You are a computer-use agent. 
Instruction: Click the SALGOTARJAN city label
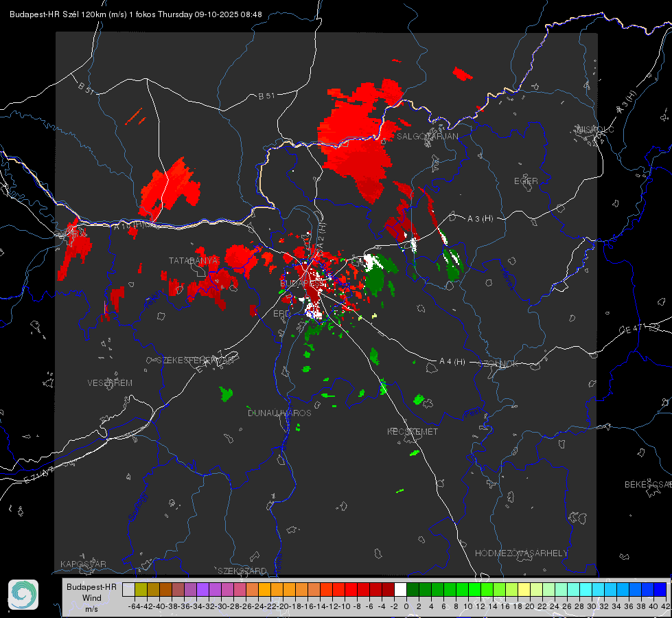click(427, 137)
